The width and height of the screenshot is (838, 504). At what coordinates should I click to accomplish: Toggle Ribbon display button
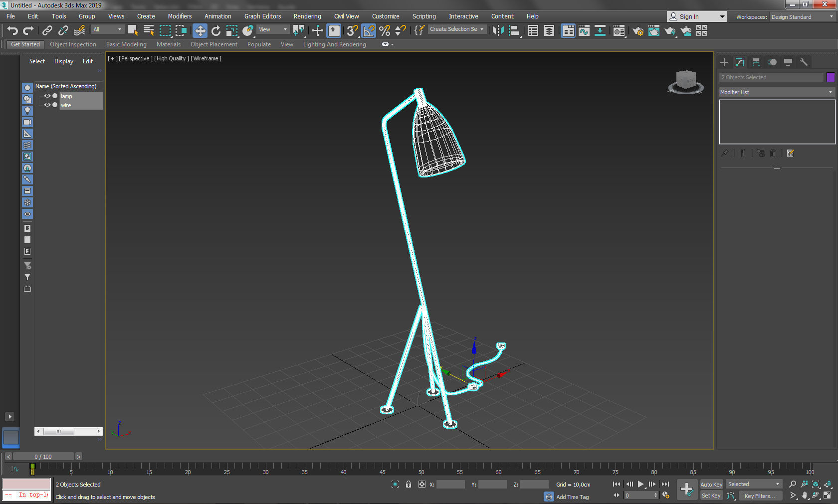click(x=568, y=31)
